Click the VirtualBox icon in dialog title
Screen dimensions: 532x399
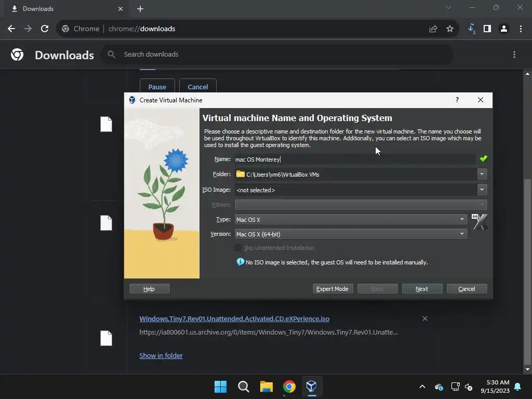point(132,100)
